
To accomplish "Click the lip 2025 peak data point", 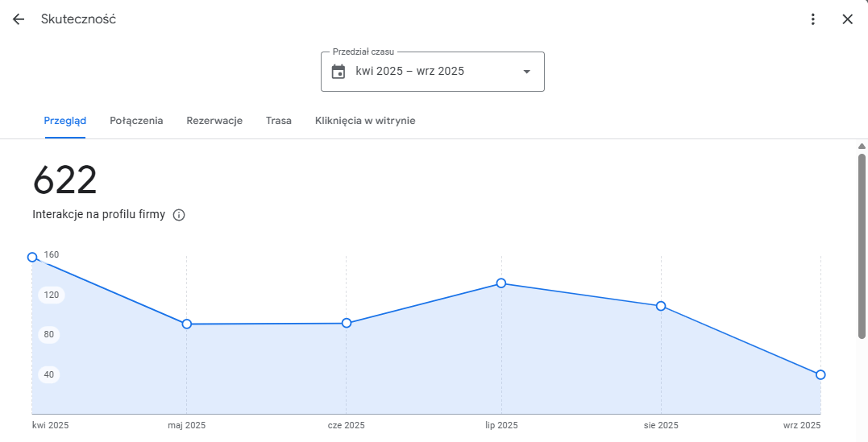I will tap(501, 283).
